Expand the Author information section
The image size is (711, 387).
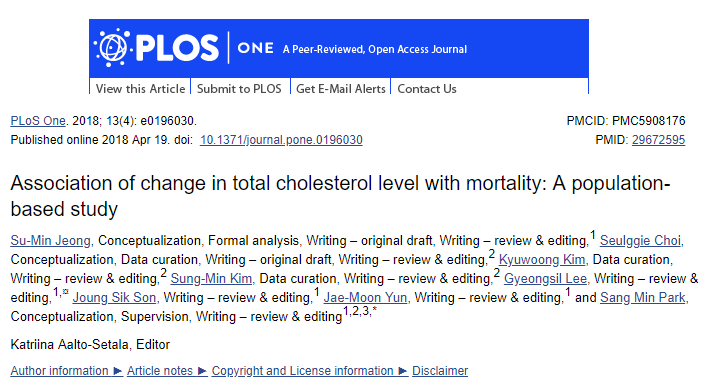pyautogui.click(x=66, y=371)
